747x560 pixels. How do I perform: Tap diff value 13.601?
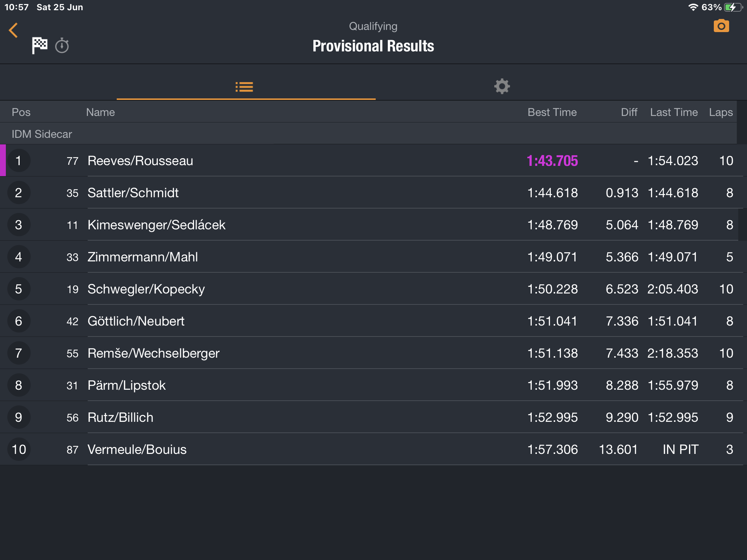click(x=618, y=450)
